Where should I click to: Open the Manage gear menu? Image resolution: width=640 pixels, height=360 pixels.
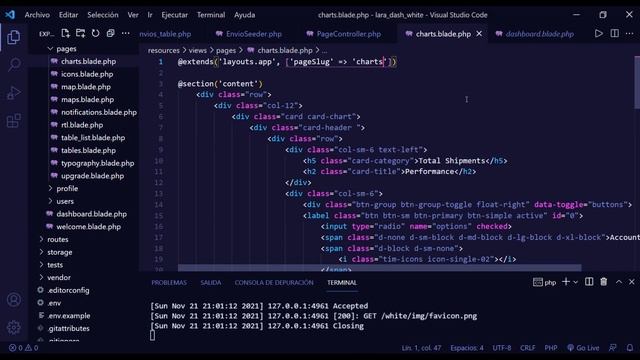pyautogui.click(x=14, y=327)
